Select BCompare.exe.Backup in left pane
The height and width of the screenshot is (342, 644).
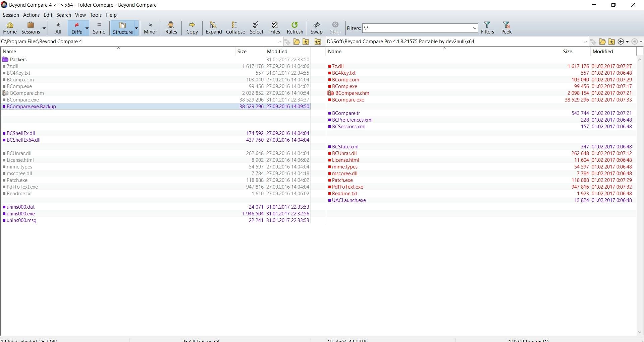coord(156,107)
